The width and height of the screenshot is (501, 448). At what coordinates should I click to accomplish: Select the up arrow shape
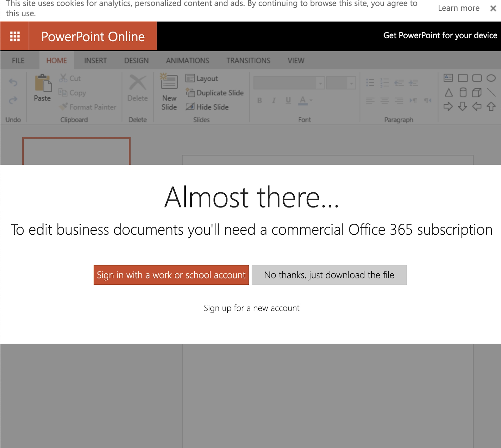491,107
